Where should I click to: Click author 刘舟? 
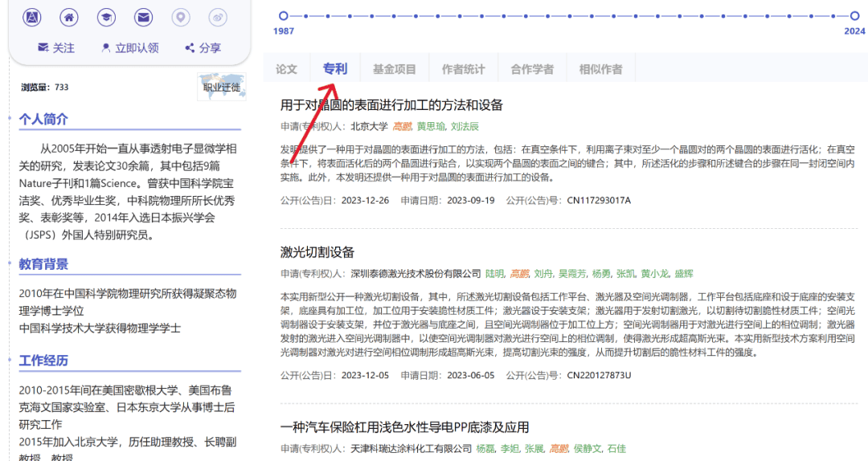[543, 274]
